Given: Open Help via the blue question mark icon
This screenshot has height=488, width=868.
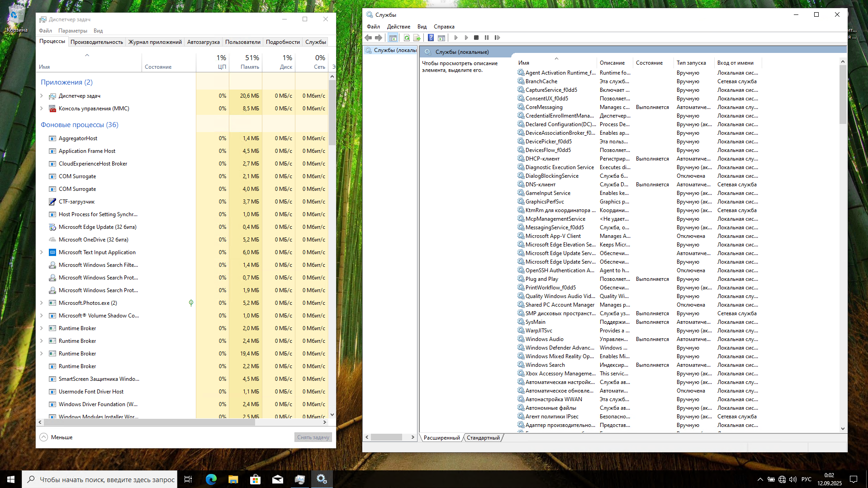Looking at the screenshot, I should point(431,38).
